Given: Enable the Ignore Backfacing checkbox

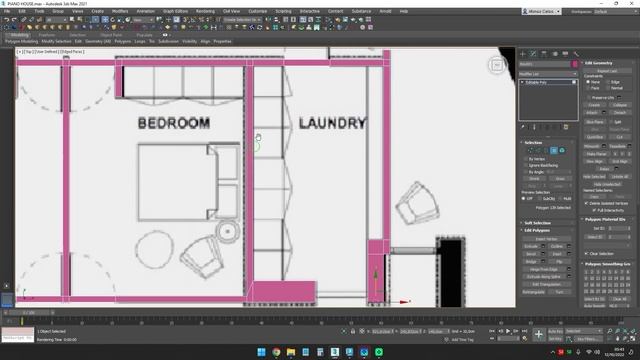Looking at the screenshot, I should coord(526,165).
